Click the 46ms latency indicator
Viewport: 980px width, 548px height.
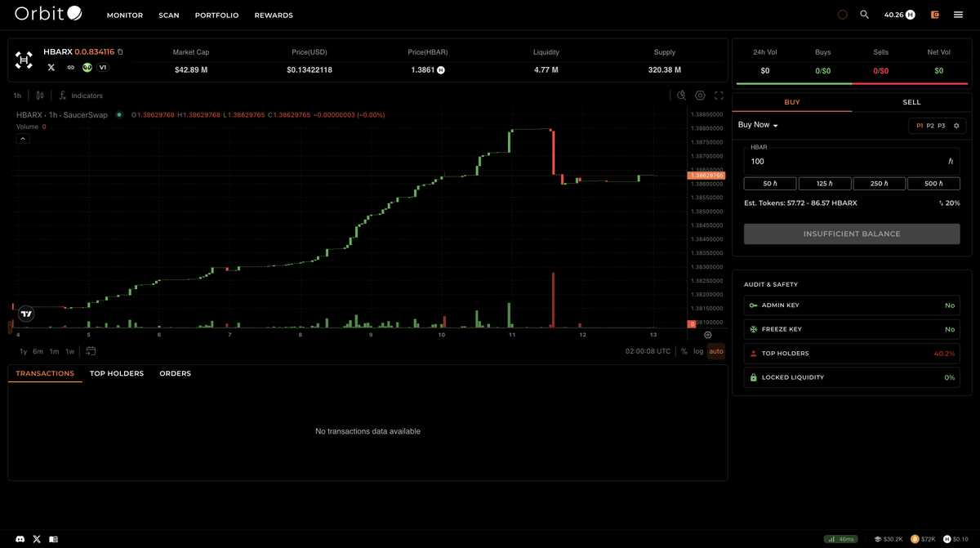tap(840, 539)
